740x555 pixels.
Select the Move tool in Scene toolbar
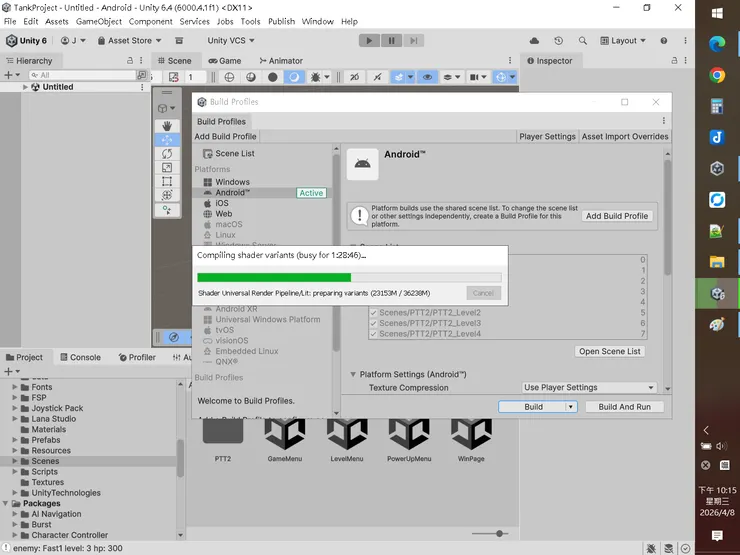tap(167, 140)
